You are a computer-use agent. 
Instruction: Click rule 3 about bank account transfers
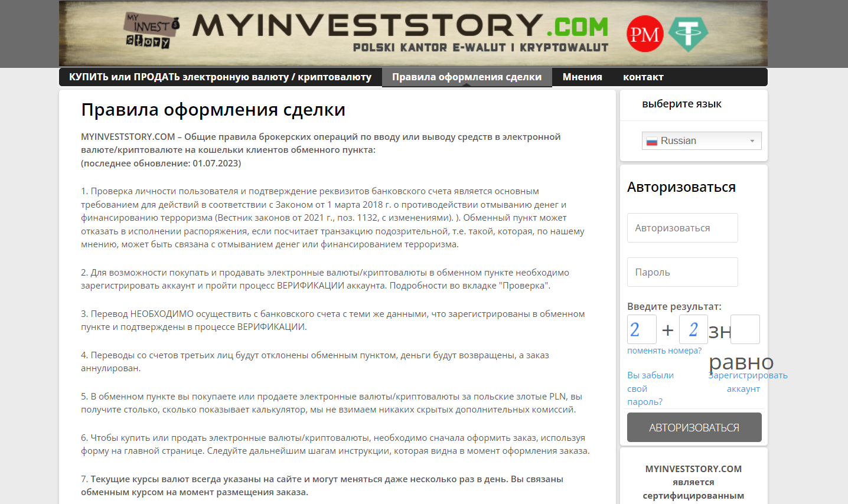coord(333,320)
